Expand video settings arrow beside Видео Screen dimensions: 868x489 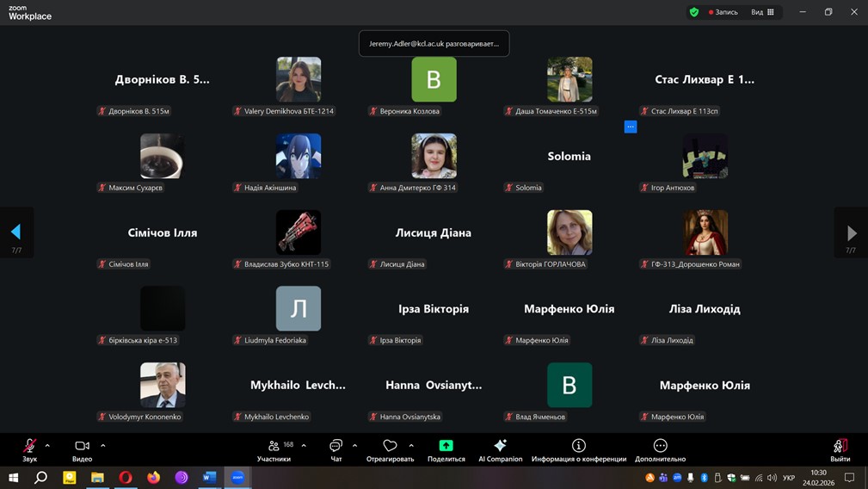103,445
